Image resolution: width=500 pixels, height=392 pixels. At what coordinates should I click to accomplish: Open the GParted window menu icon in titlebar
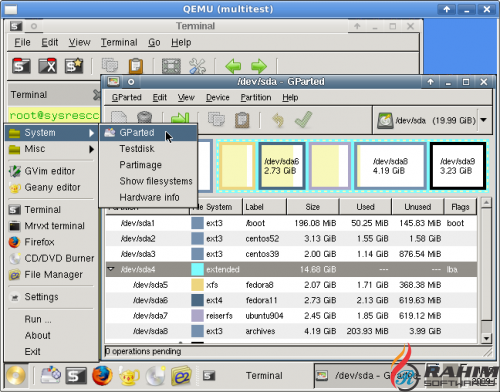(113, 82)
